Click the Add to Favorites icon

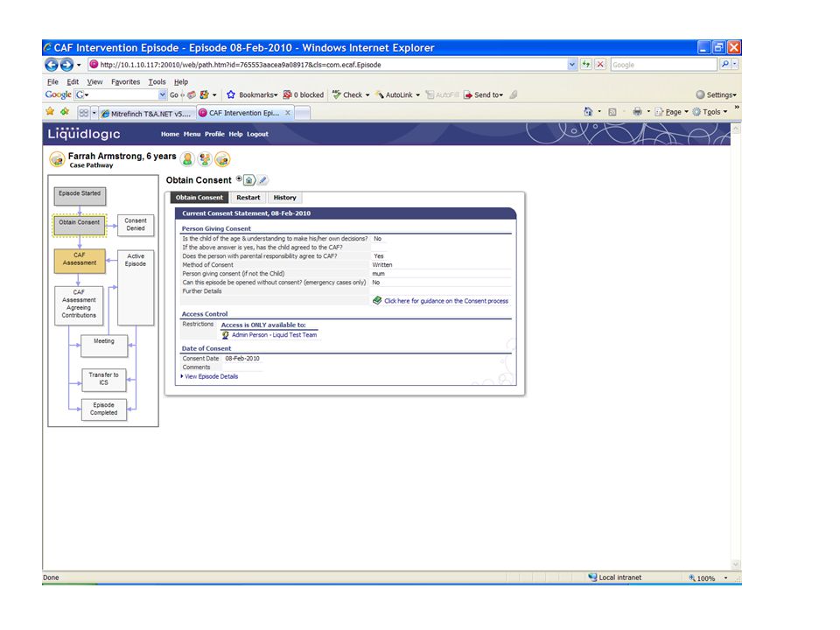point(65,111)
